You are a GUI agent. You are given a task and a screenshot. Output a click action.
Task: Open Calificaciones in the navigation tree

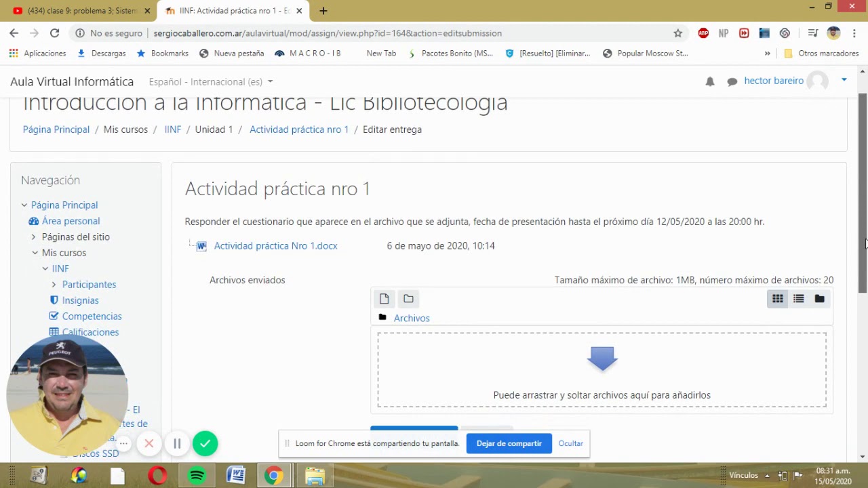click(x=90, y=332)
